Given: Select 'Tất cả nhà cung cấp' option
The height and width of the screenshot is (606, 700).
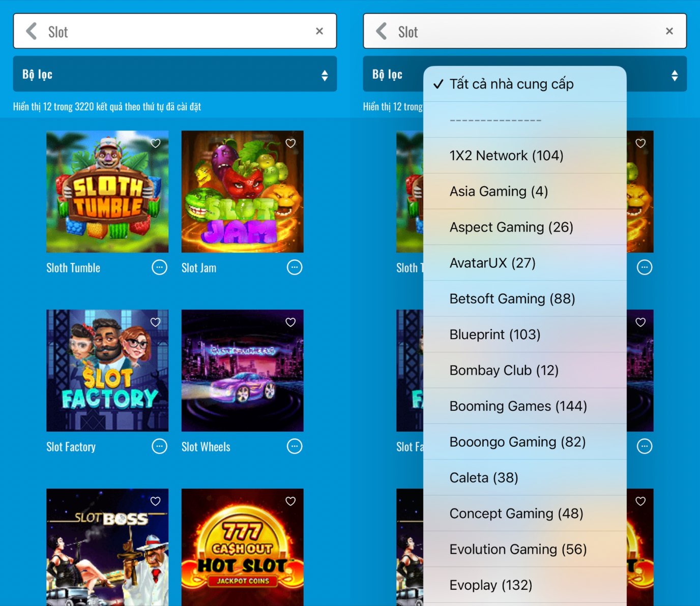Looking at the screenshot, I should 525,84.
